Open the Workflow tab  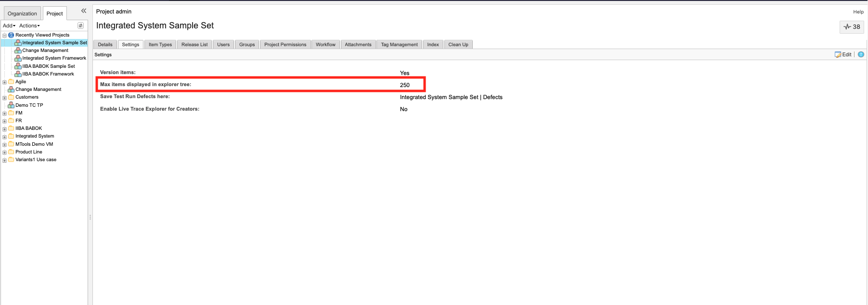pyautogui.click(x=325, y=44)
